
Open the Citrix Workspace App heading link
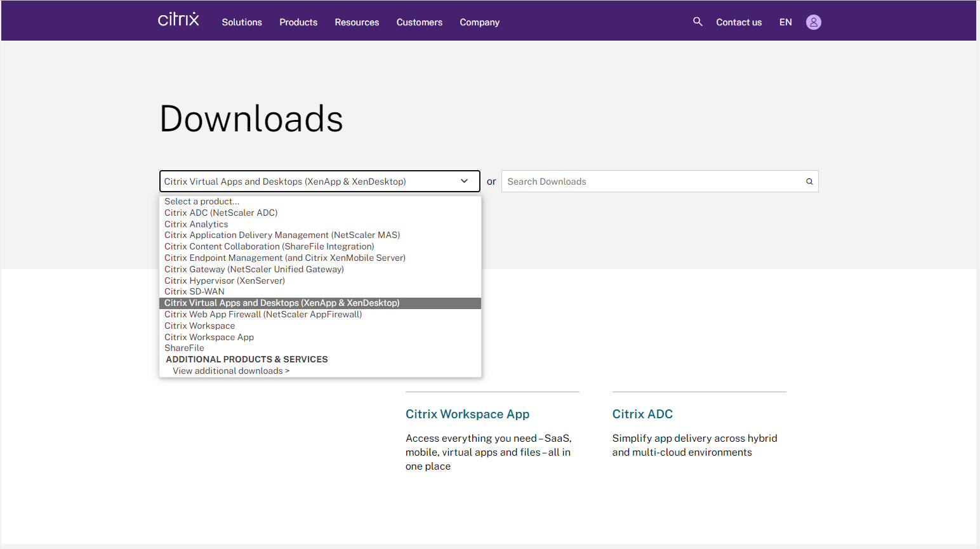point(467,414)
